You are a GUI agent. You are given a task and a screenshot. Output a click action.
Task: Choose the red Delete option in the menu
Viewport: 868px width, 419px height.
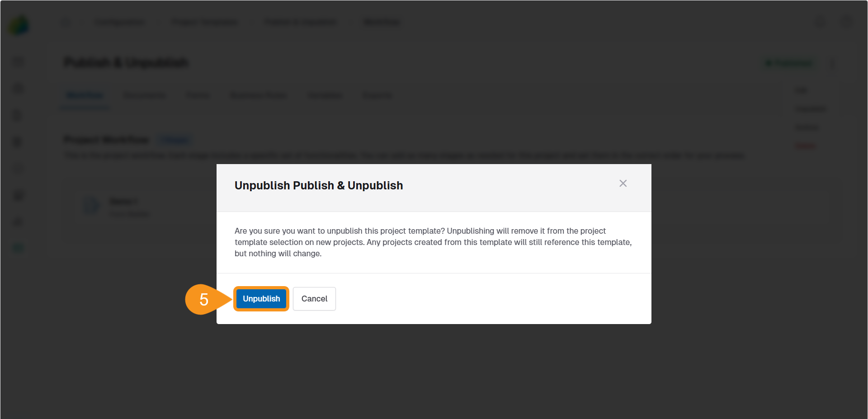pyautogui.click(x=805, y=145)
